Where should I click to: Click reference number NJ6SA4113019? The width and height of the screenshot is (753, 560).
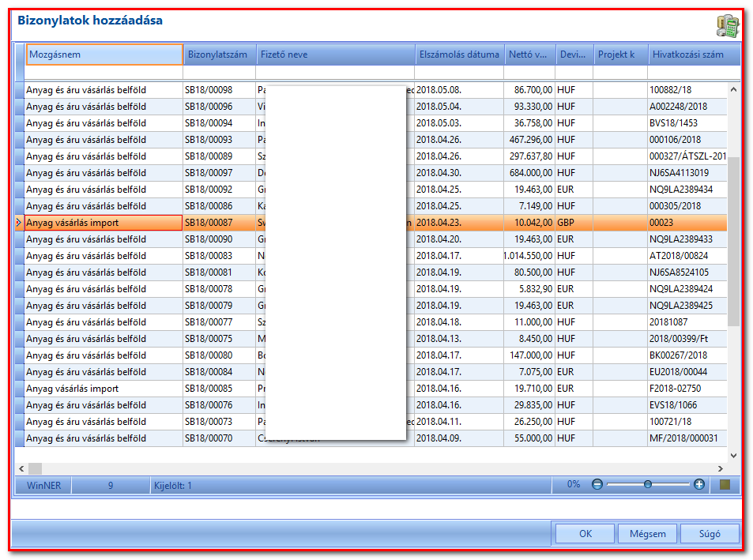pyautogui.click(x=687, y=173)
